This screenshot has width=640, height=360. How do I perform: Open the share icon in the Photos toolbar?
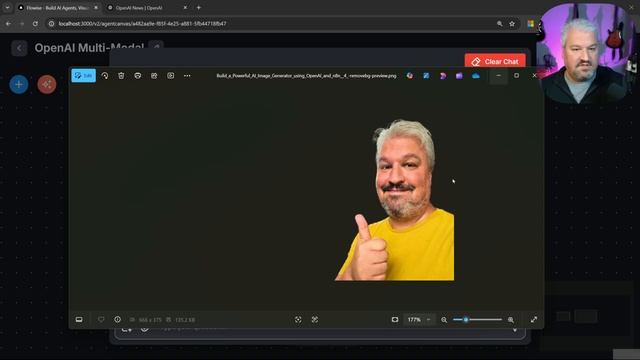point(154,76)
